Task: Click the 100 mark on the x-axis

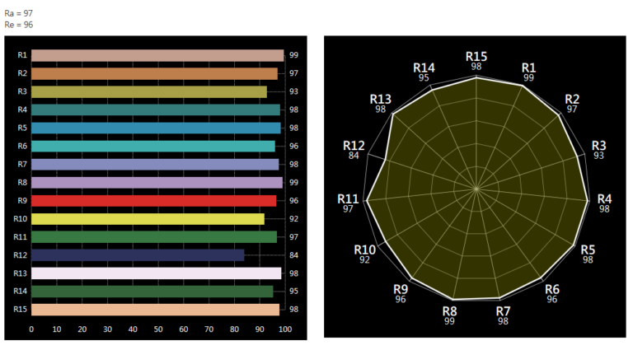Action: (x=285, y=329)
